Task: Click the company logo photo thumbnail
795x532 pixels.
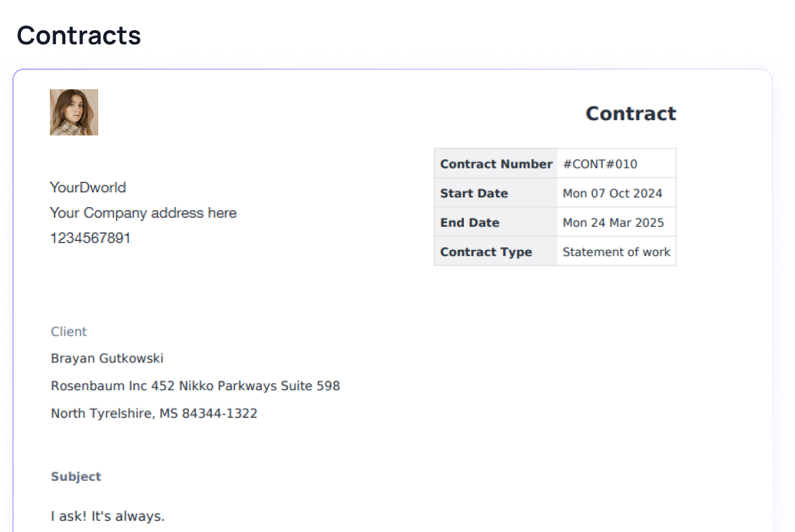Action: (x=74, y=112)
